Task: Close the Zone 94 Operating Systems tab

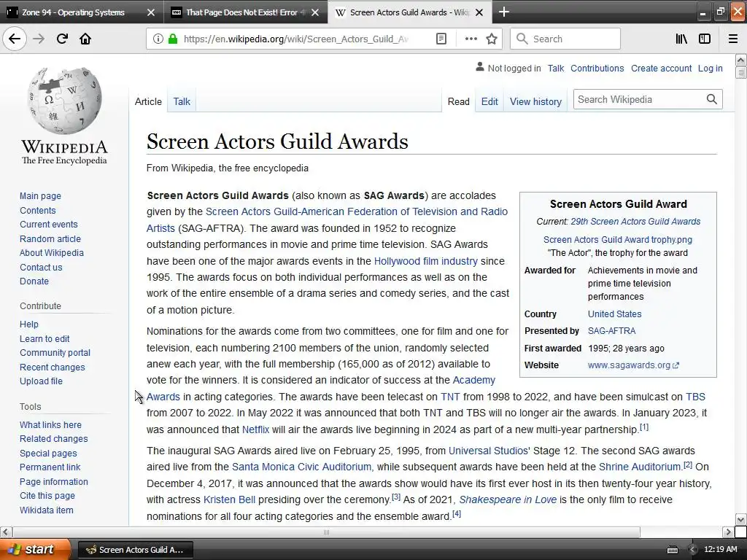Action: click(x=150, y=12)
